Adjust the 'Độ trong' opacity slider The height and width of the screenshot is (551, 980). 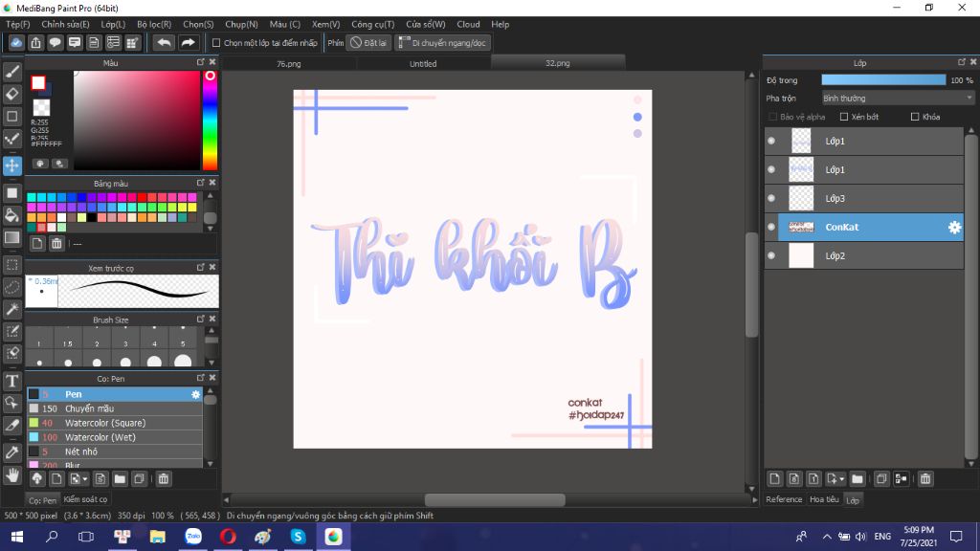click(x=883, y=80)
